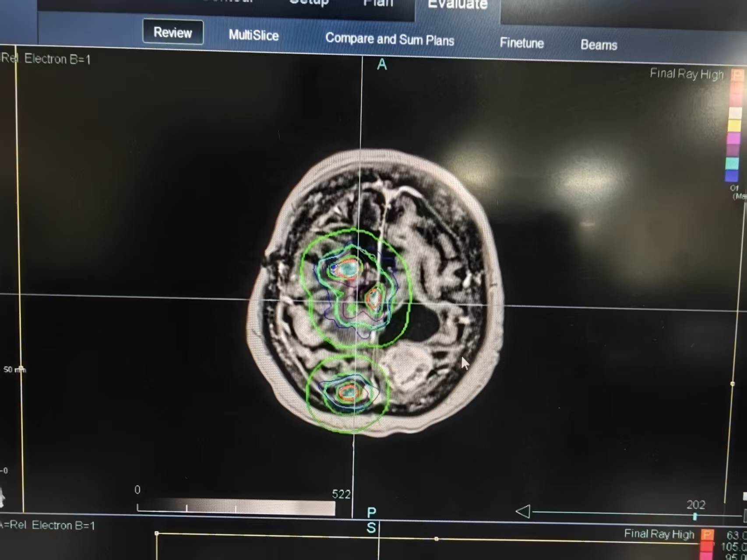Select the cyan isodose level swatch
The width and height of the screenshot is (747, 560).
point(732,164)
